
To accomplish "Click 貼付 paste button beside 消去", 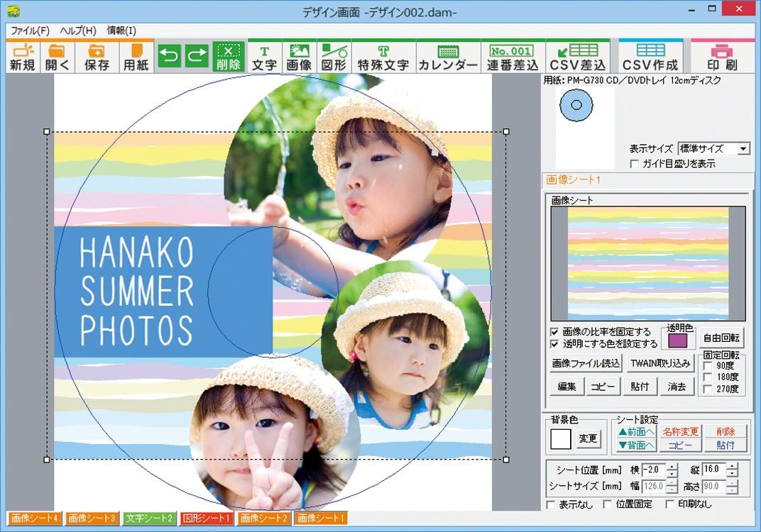I will tap(640, 387).
